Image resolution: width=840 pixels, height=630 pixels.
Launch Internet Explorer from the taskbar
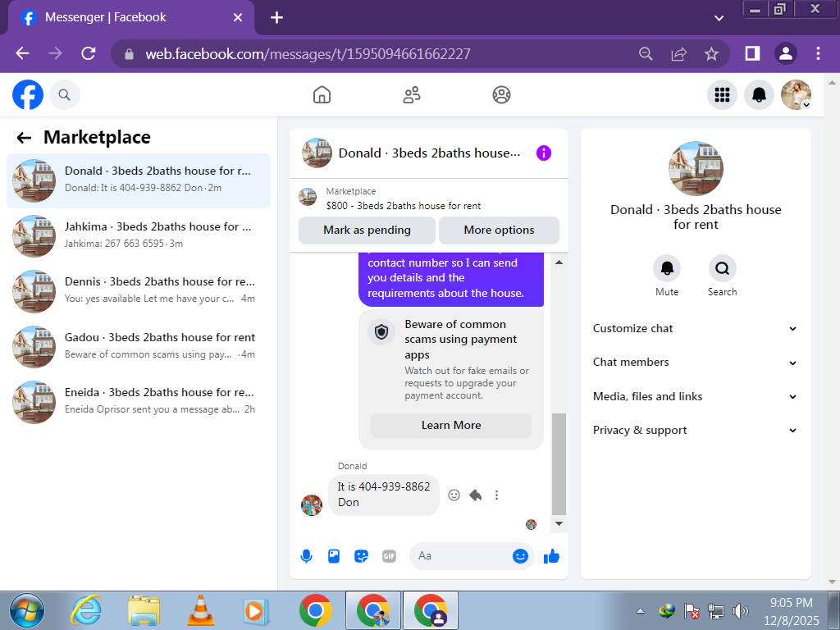click(x=86, y=610)
